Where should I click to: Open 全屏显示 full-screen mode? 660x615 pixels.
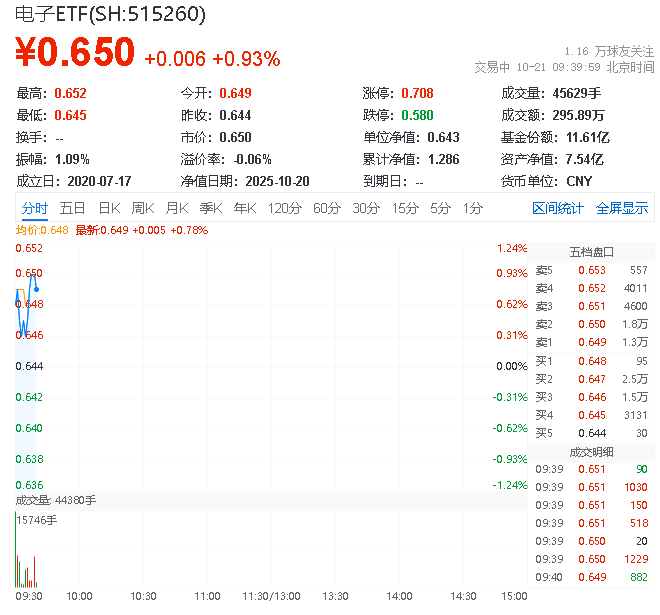pyautogui.click(x=621, y=208)
